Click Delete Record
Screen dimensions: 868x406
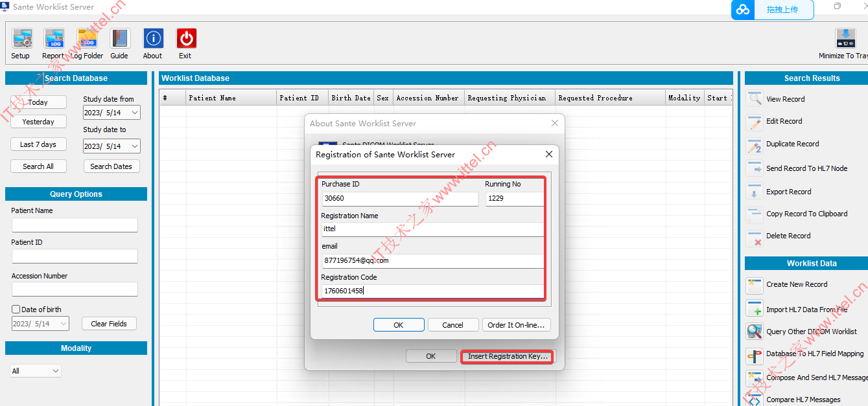788,236
